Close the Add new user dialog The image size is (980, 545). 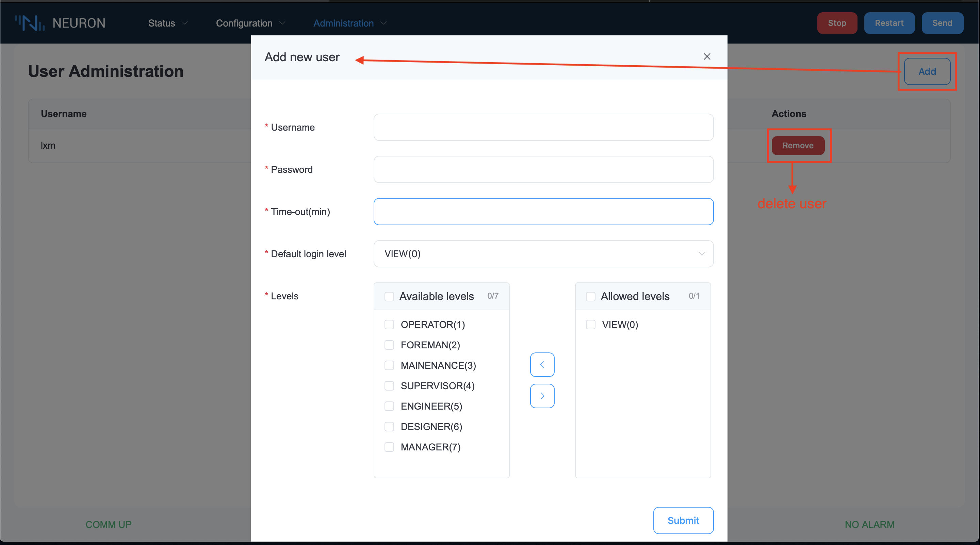tap(707, 57)
